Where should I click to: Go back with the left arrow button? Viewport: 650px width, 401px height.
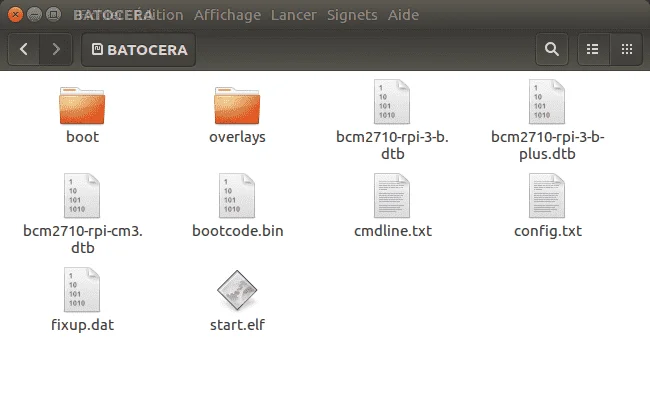click(x=24, y=49)
